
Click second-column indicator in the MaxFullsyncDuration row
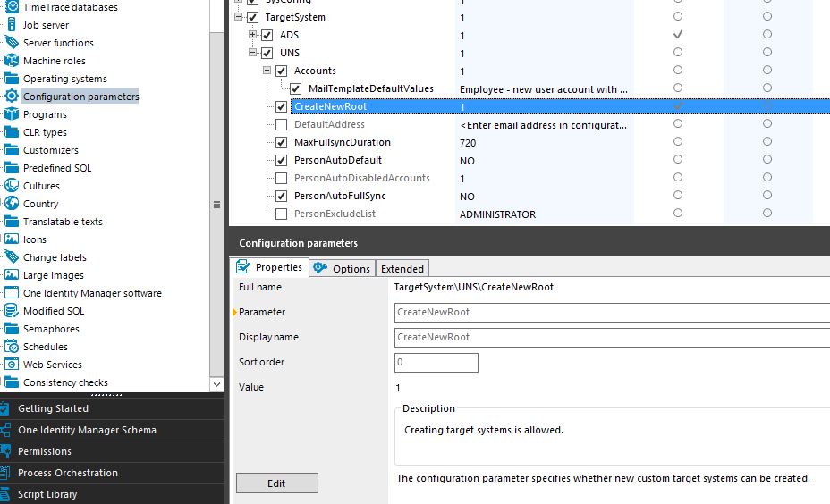767,141
